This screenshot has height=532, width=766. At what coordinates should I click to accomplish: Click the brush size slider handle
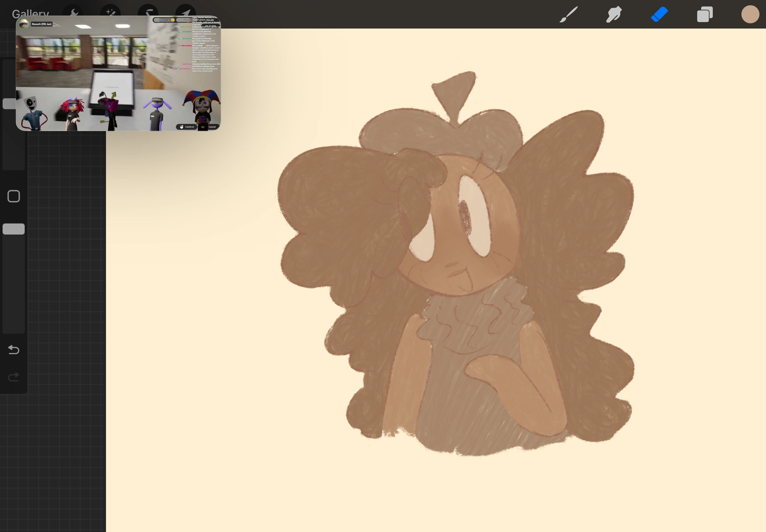coord(9,104)
